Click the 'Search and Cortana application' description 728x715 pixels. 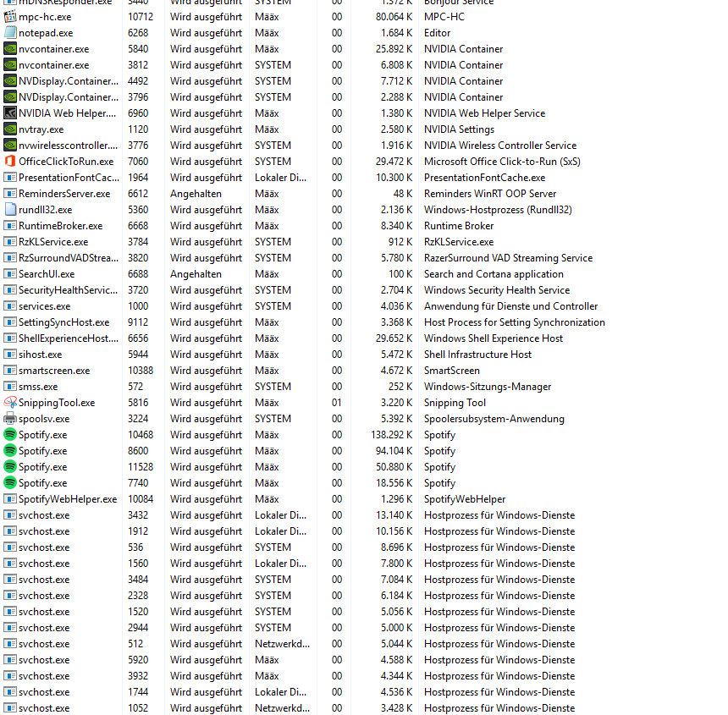point(494,274)
